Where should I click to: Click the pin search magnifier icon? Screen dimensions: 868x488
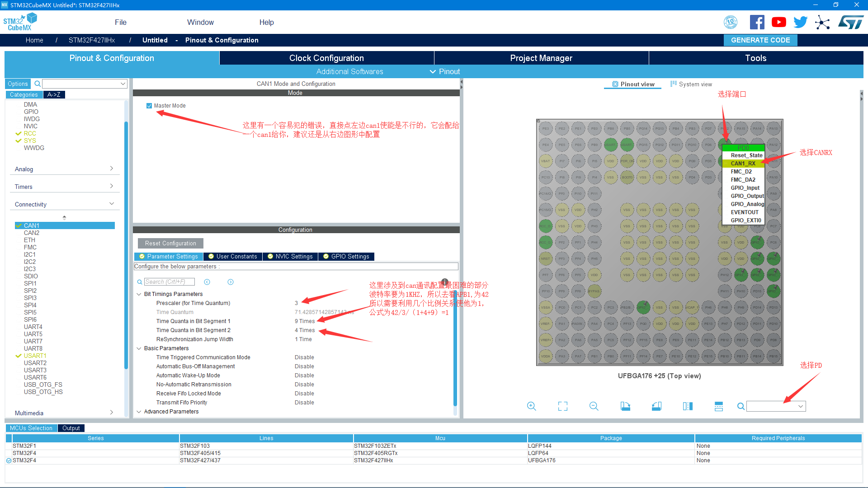point(741,406)
